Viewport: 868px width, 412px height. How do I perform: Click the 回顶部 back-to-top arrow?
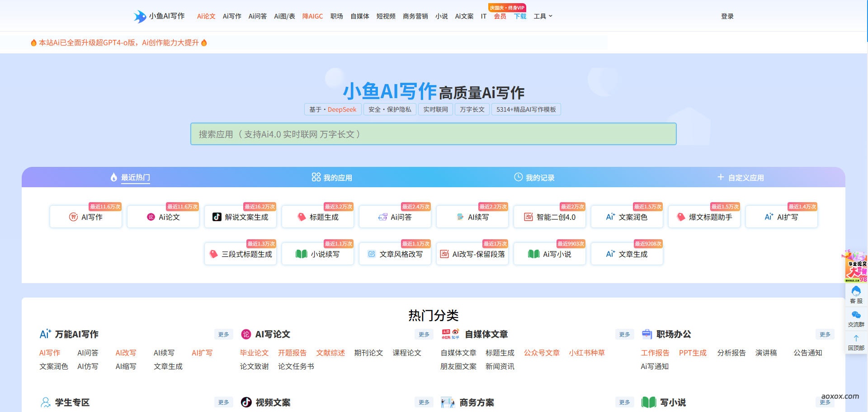(856, 339)
